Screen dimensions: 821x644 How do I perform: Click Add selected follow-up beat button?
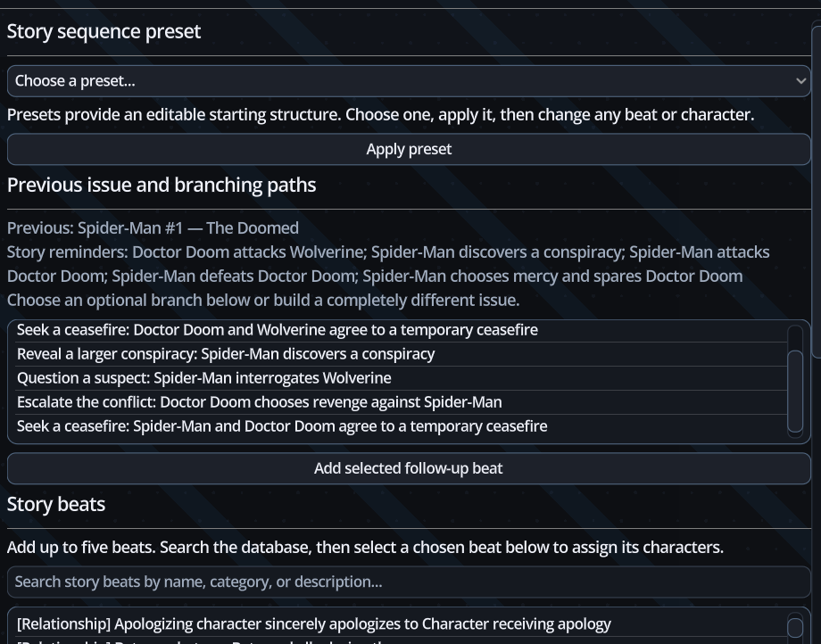coord(409,468)
